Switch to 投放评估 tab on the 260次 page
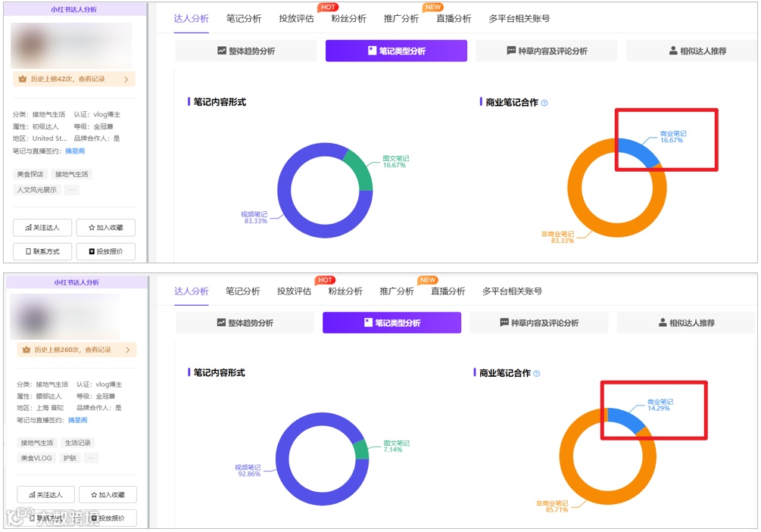 [x=294, y=291]
